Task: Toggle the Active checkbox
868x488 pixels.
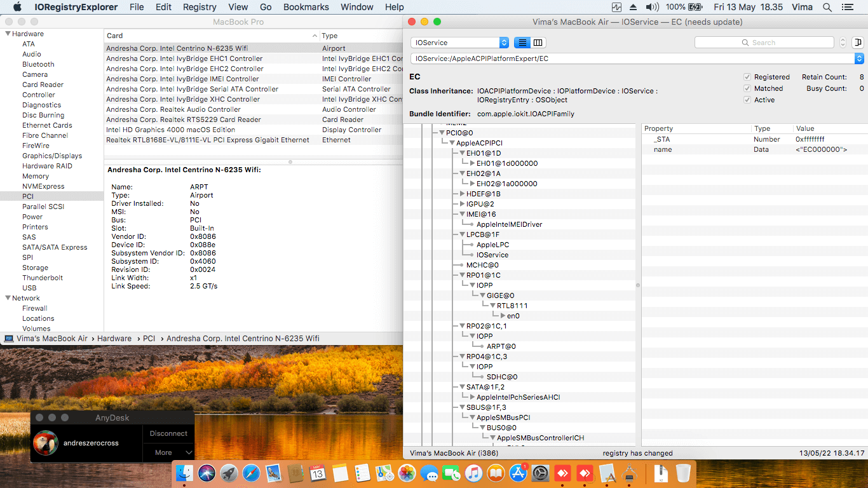Action: (747, 100)
